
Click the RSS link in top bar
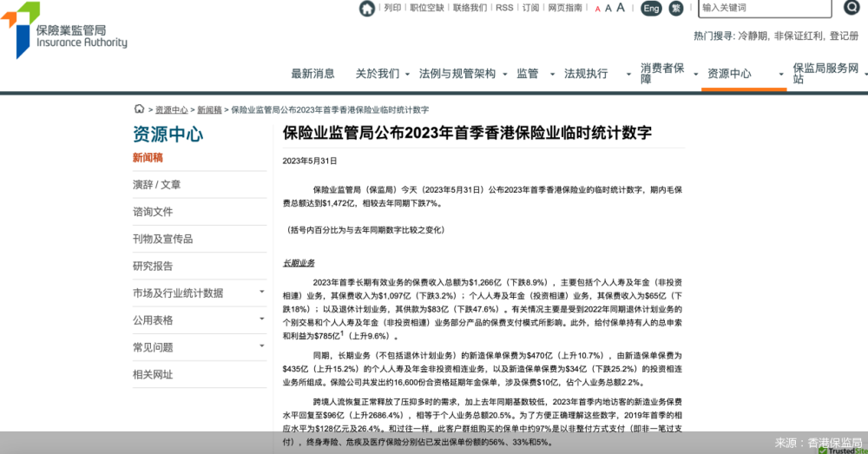click(x=504, y=8)
